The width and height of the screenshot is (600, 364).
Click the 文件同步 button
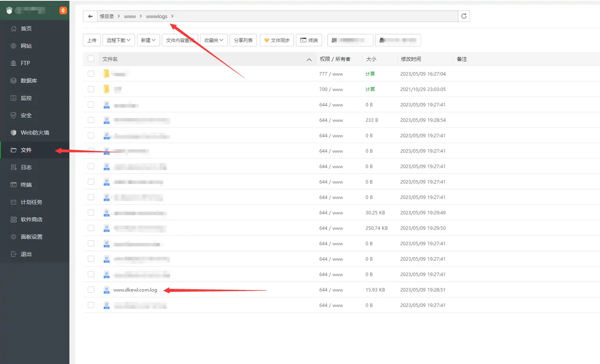(x=277, y=40)
